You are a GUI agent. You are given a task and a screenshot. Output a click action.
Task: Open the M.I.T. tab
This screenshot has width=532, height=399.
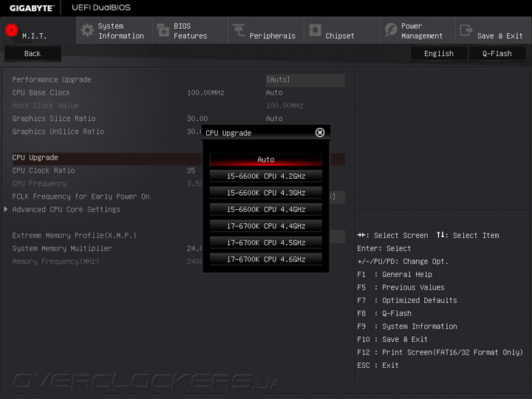(x=38, y=30)
